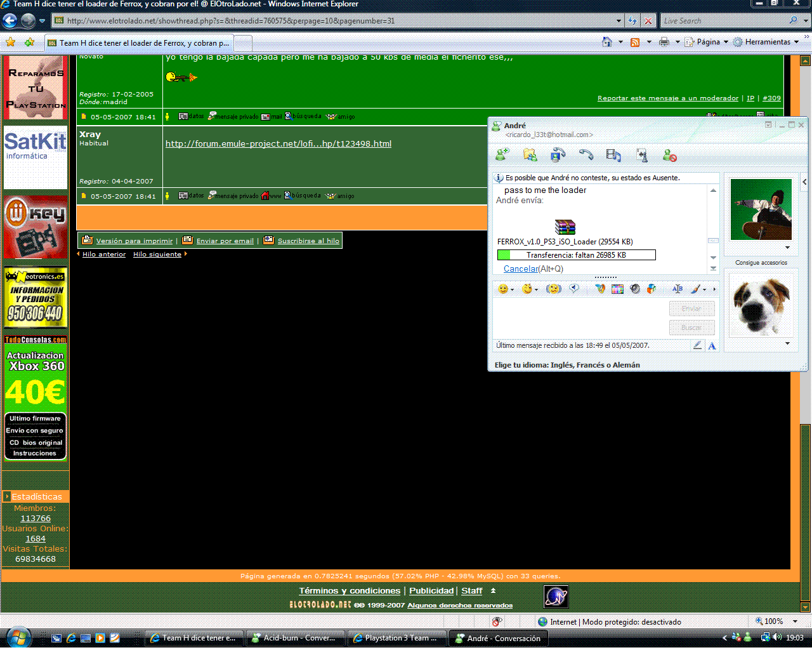The width and height of the screenshot is (812, 650).
Task: Open the emule-project forum link
Action: click(x=278, y=144)
